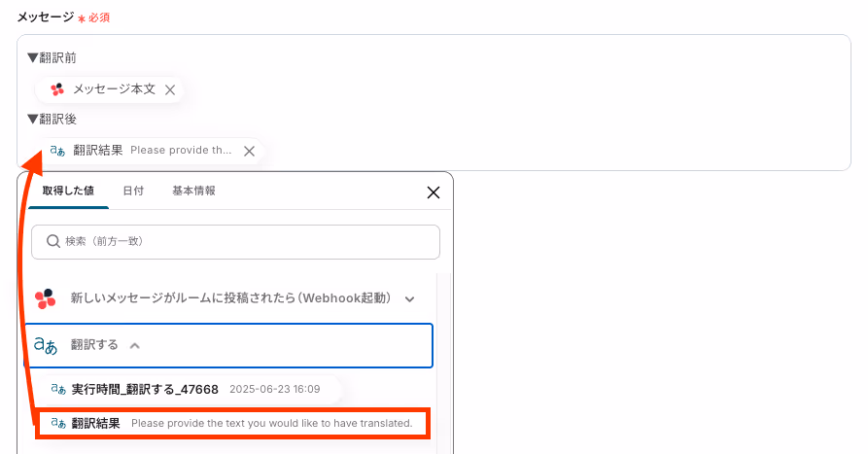
Task: Close the value picker panel
Action: click(x=434, y=192)
